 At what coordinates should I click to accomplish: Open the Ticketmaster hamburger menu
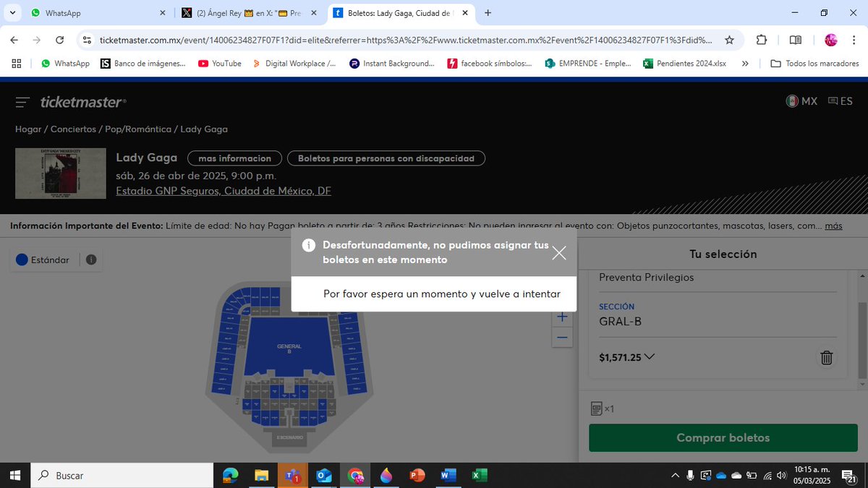[22, 102]
